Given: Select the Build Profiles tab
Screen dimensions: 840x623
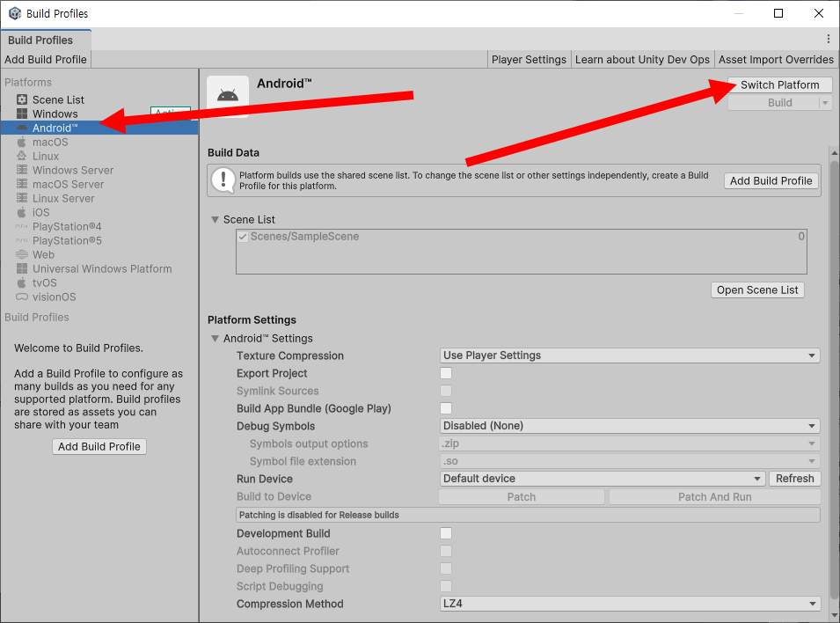Looking at the screenshot, I should (x=46, y=40).
